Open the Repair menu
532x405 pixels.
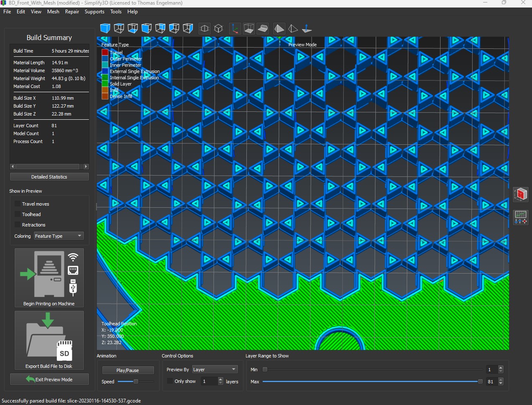(72, 12)
